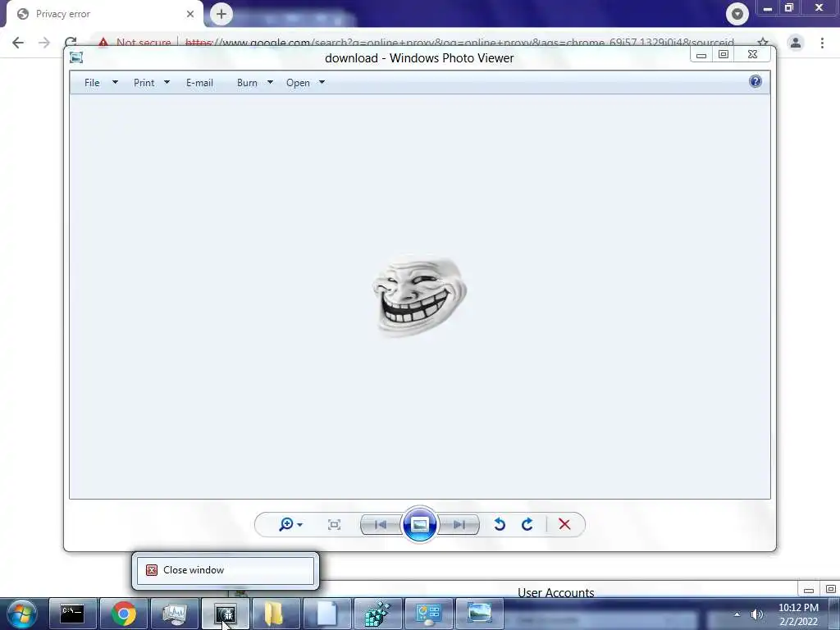This screenshot has width=840, height=630.
Task: Select the Privacy error tab
Action: pyautogui.click(x=104, y=14)
